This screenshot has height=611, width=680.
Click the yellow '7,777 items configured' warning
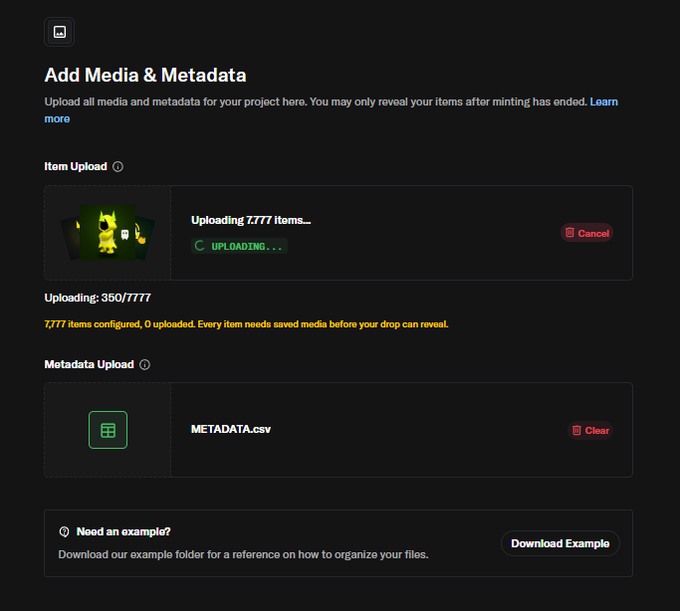click(x=246, y=324)
